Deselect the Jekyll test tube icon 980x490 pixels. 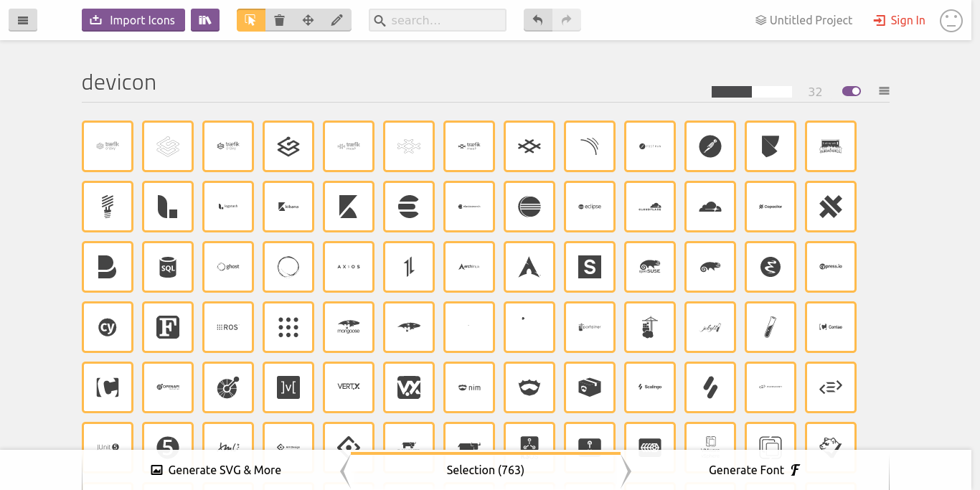click(771, 327)
